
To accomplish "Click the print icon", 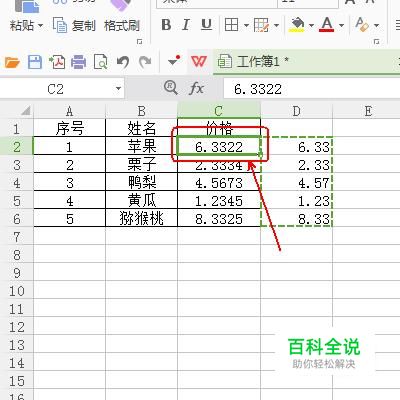I will click(x=78, y=62).
